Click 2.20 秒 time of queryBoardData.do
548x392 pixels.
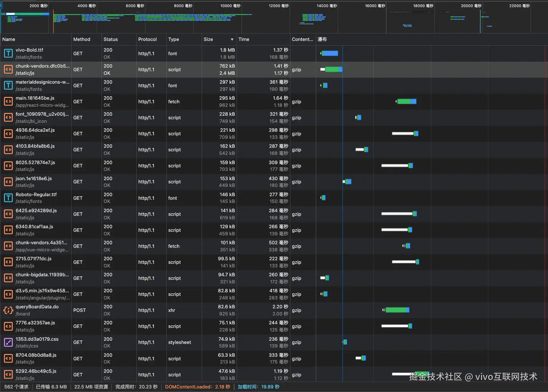point(280,307)
